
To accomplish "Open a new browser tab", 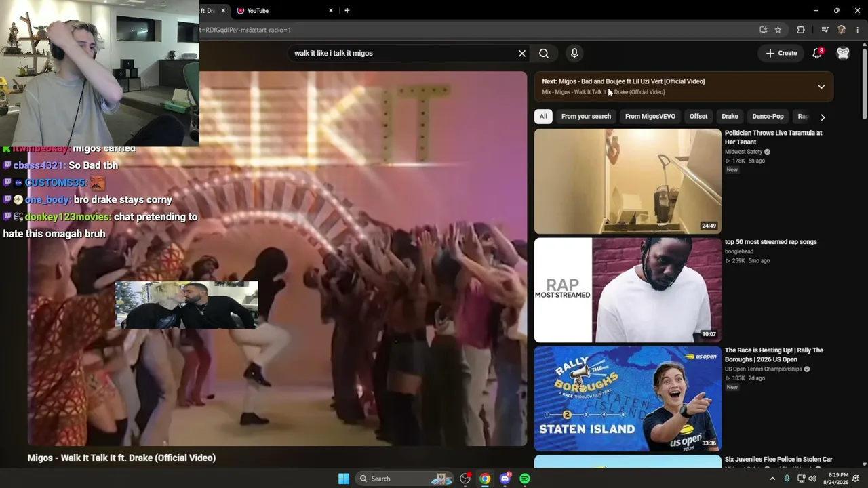I will point(347,11).
